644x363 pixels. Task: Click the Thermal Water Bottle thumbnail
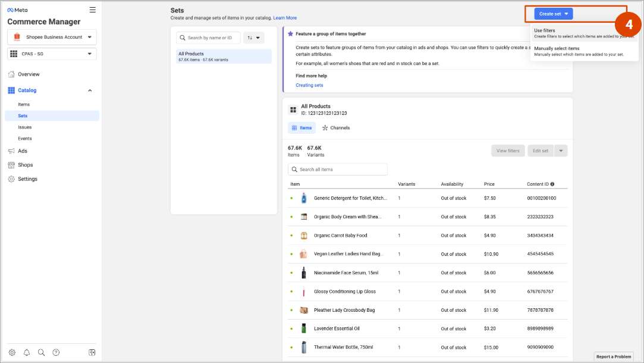304,348
